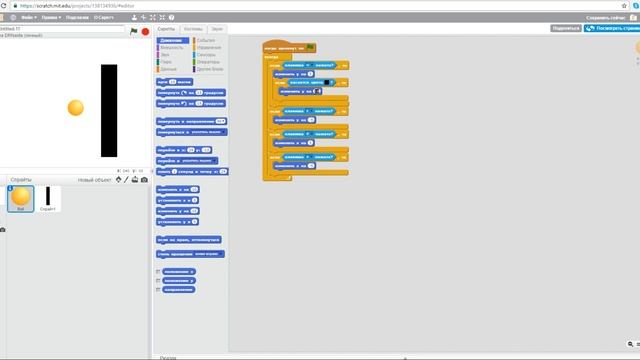The height and width of the screenshot is (360, 640).
Task: Open info badge on Ball sprite
Action: pyautogui.click(x=10, y=188)
